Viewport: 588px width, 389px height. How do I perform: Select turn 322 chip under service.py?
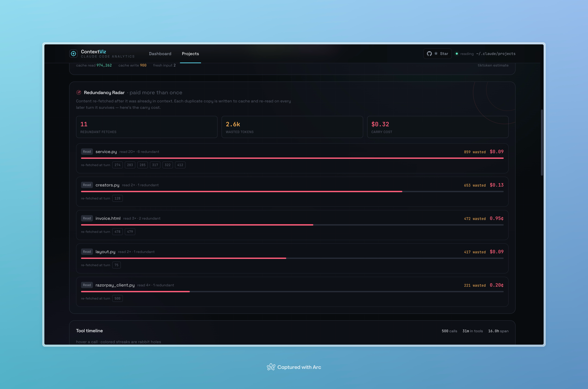pyautogui.click(x=167, y=165)
